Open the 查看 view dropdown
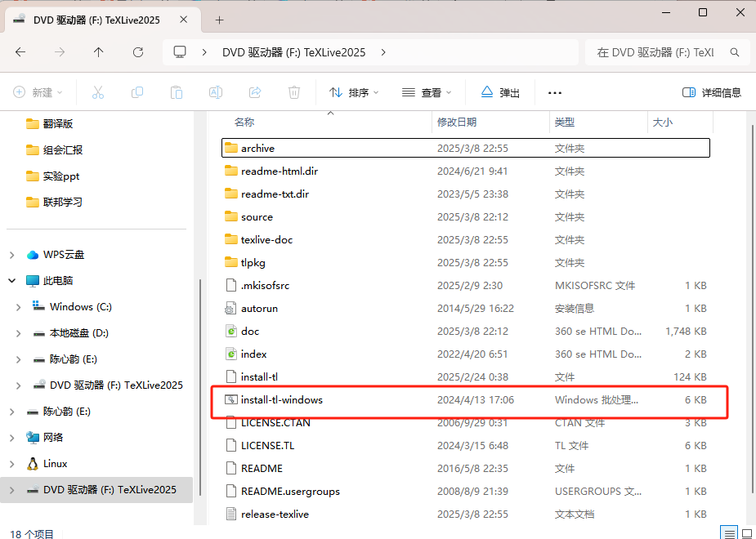Image resolution: width=756 pixels, height=539 pixels. pos(427,92)
